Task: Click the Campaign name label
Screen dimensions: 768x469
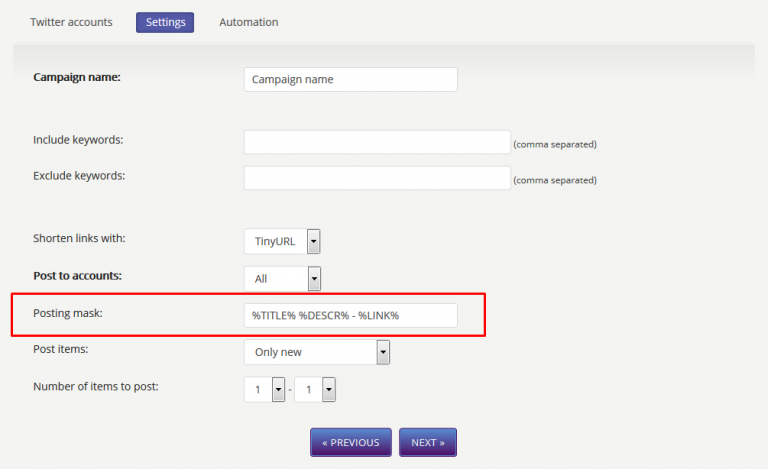Action: pos(77,77)
